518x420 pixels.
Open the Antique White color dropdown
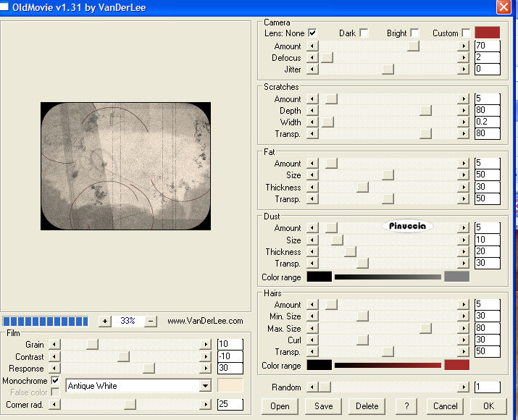(205, 386)
